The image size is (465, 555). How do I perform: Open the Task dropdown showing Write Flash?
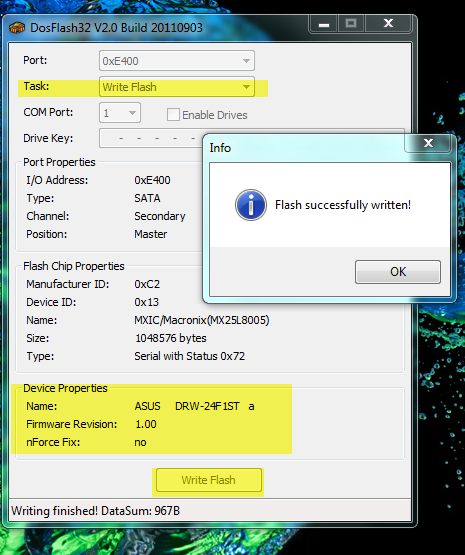pos(177,87)
